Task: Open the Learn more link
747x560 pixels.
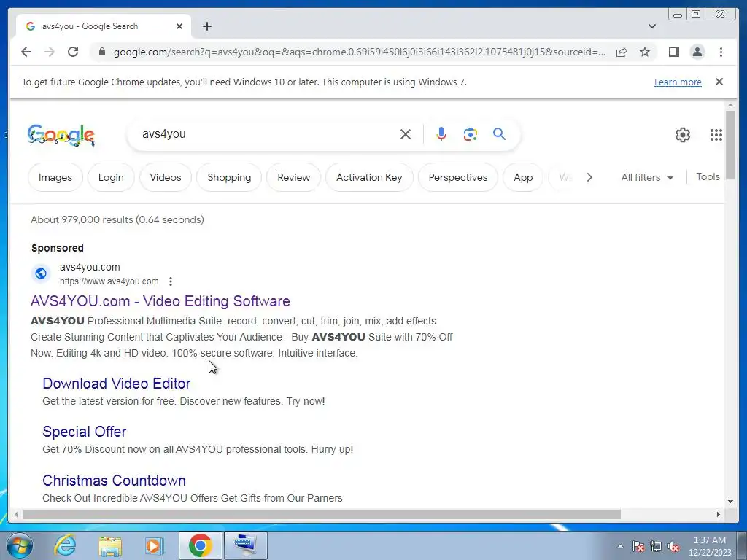Action: [x=678, y=82]
